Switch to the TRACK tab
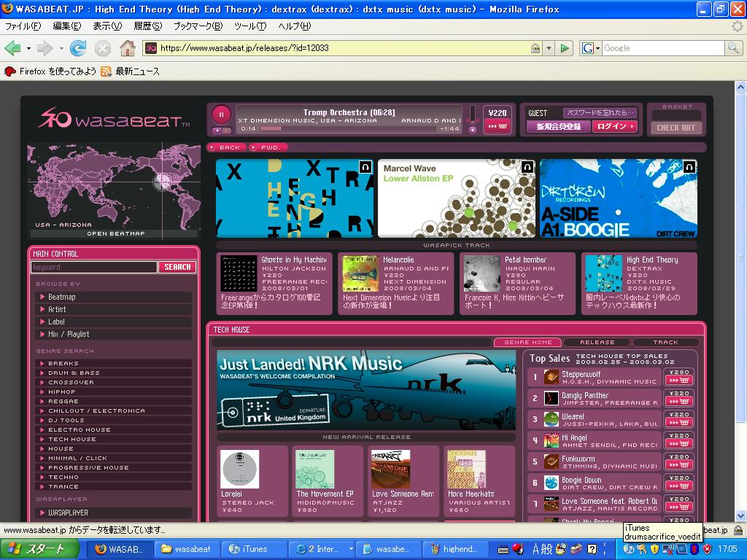Viewport: 747px width, 560px height. [665, 342]
